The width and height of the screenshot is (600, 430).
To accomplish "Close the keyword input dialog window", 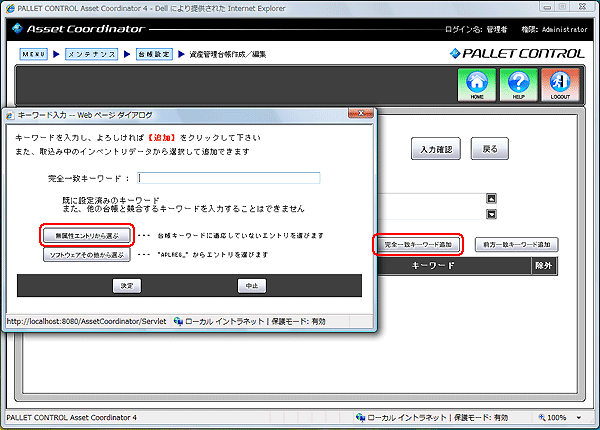I will point(362,115).
